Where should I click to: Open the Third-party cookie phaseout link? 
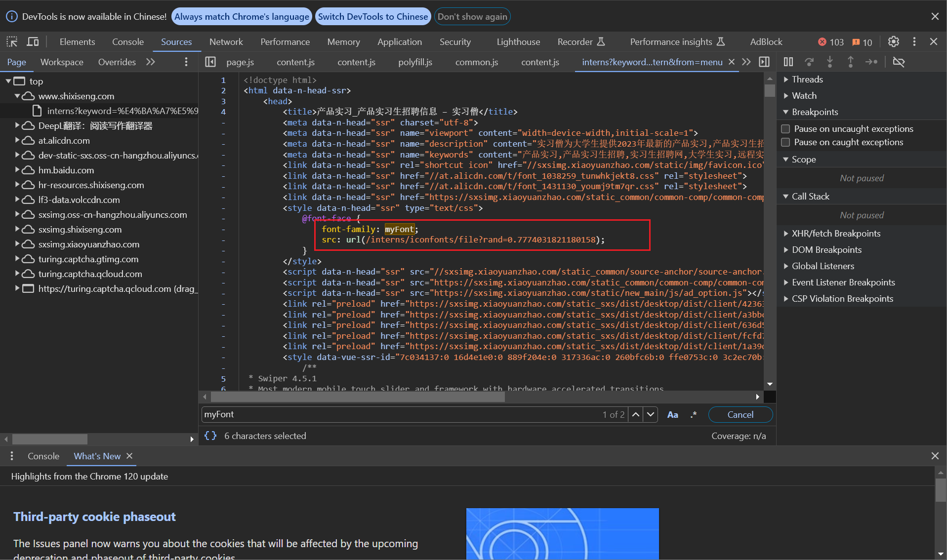click(94, 517)
